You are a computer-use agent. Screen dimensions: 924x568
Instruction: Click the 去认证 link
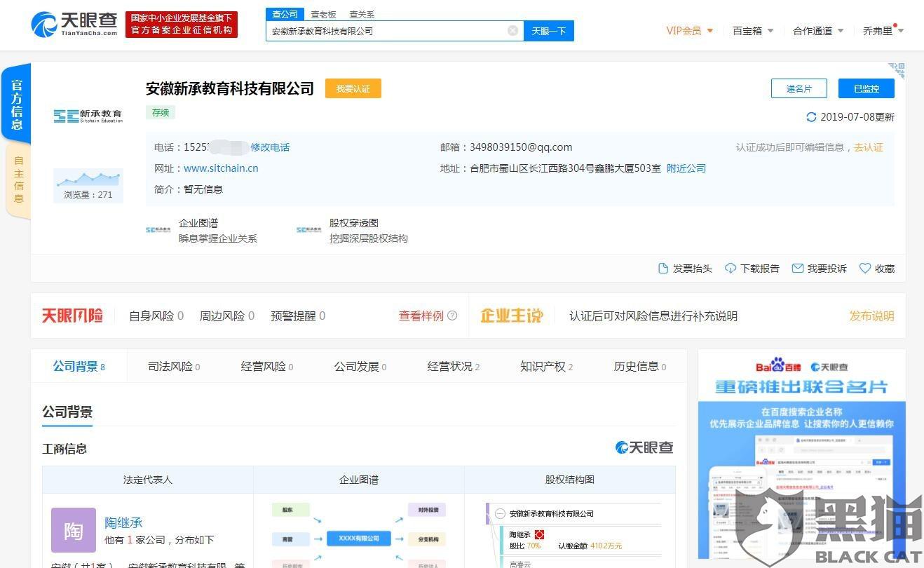869,147
